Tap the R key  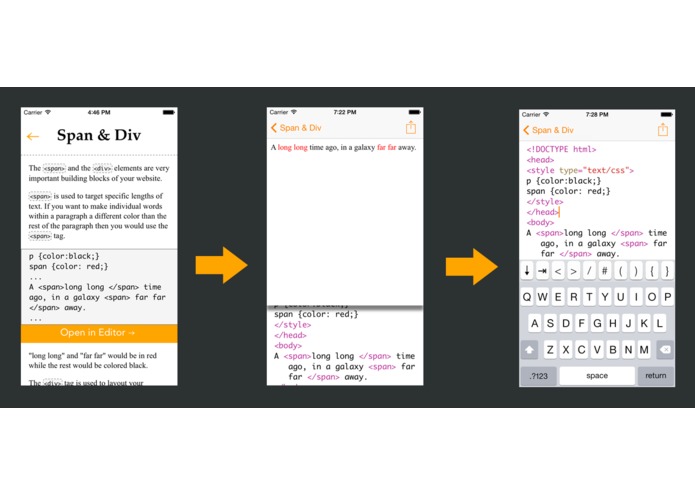point(574,297)
